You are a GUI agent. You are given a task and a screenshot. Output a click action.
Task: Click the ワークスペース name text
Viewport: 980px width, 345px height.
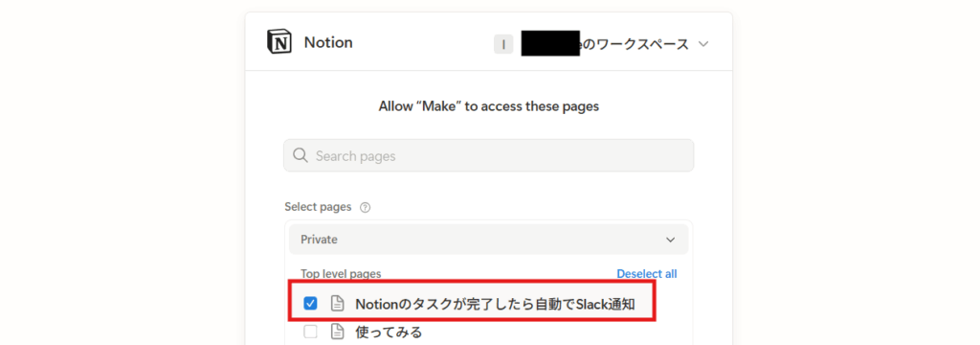pyautogui.click(x=635, y=44)
